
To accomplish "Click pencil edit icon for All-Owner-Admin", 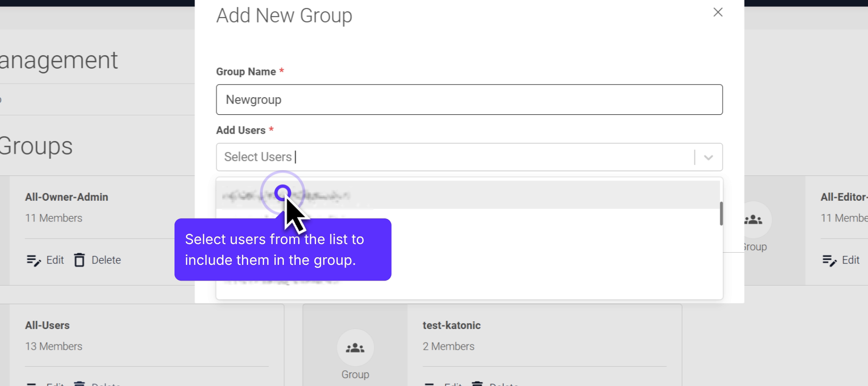I will 33,260.
